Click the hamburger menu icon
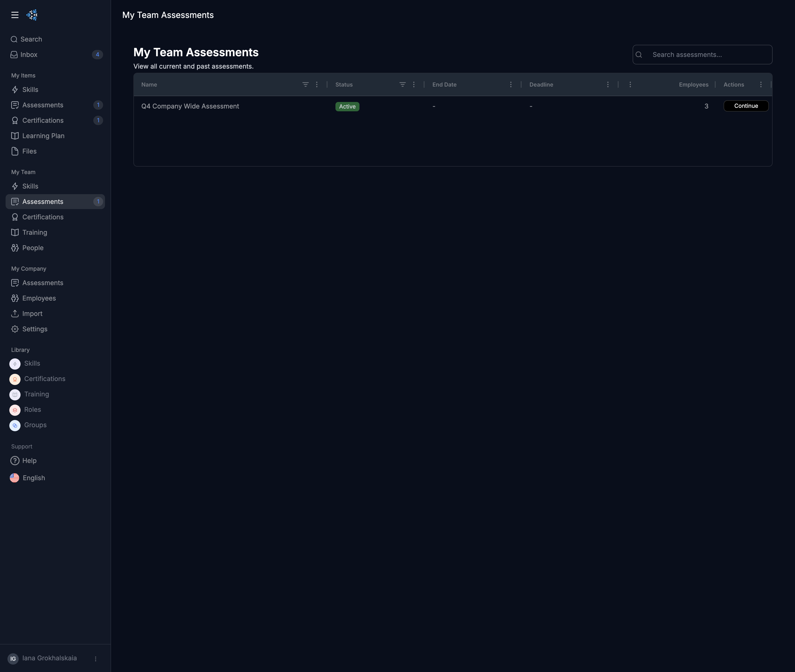 [15, 15]
